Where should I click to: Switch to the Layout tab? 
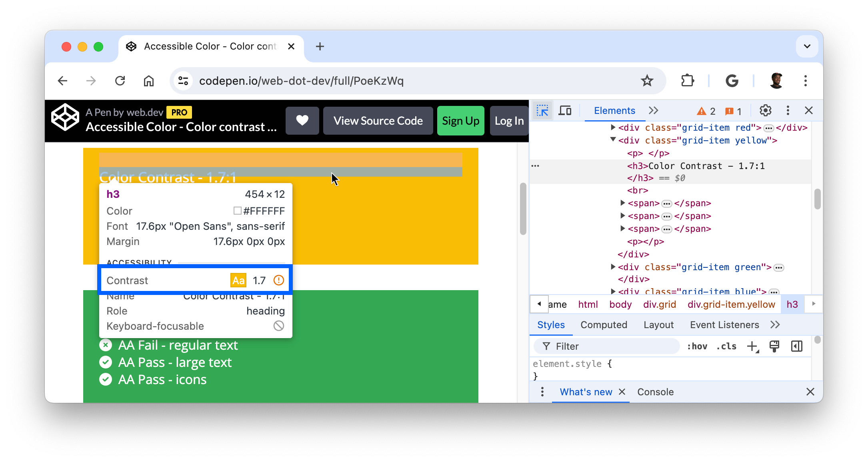click(x=658, y=324)
